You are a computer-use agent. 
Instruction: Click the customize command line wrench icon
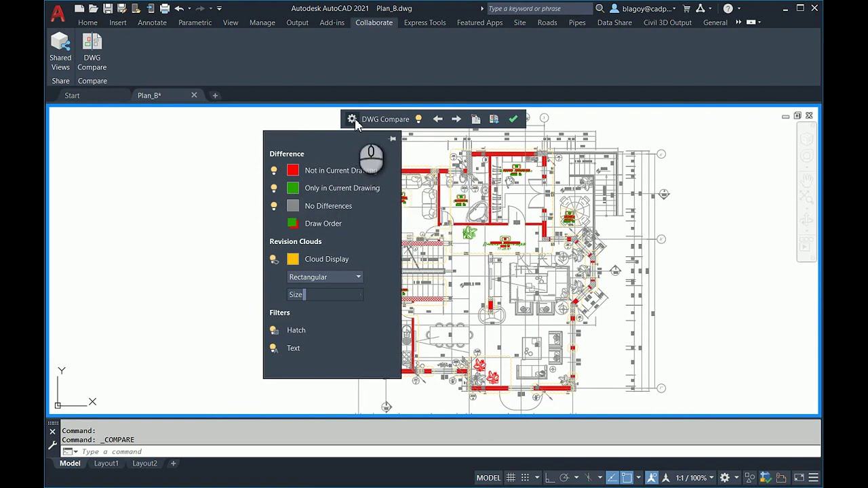pyautogui.click(x=52, y=445)
